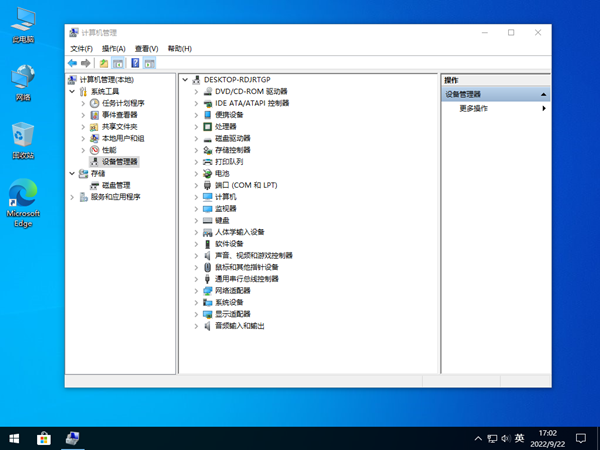Screen dimensions: 600x450
Task: Select the 系统设备 text row
Action: pyautogui.click(x=229, y=303)
